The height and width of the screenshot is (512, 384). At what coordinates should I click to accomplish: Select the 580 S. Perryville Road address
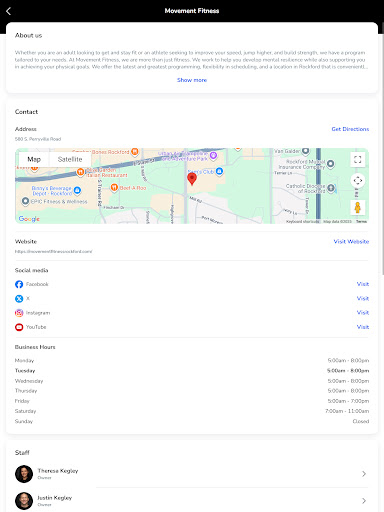point(38,139)
